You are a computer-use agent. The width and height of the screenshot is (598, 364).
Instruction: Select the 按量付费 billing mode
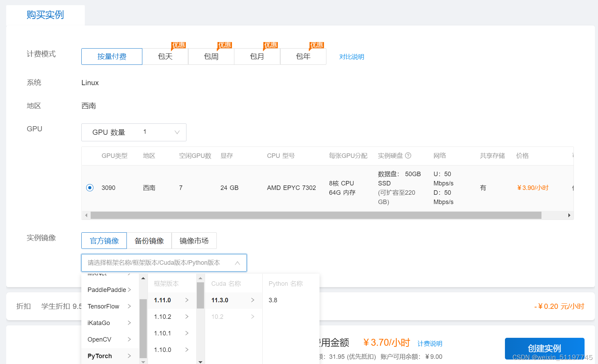[x=112, y=57]
